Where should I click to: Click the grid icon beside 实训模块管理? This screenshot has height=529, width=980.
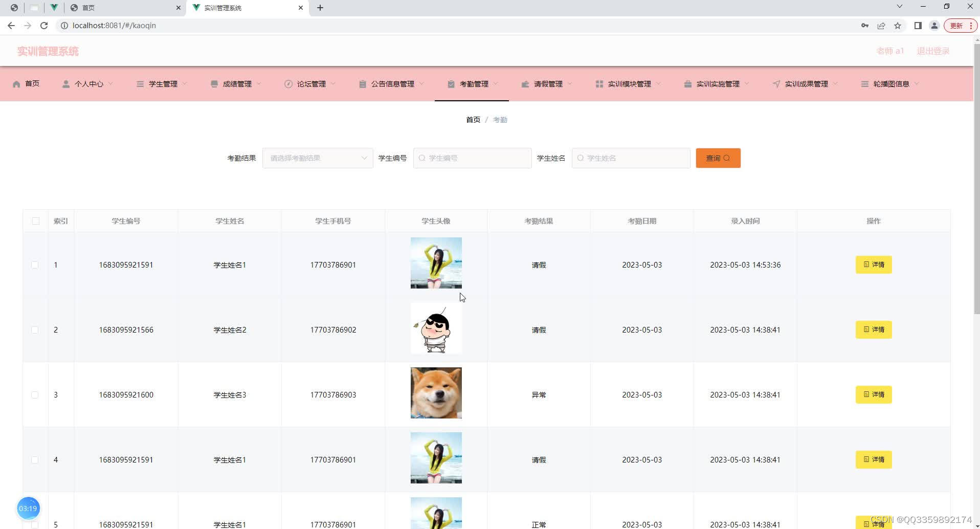599,84
